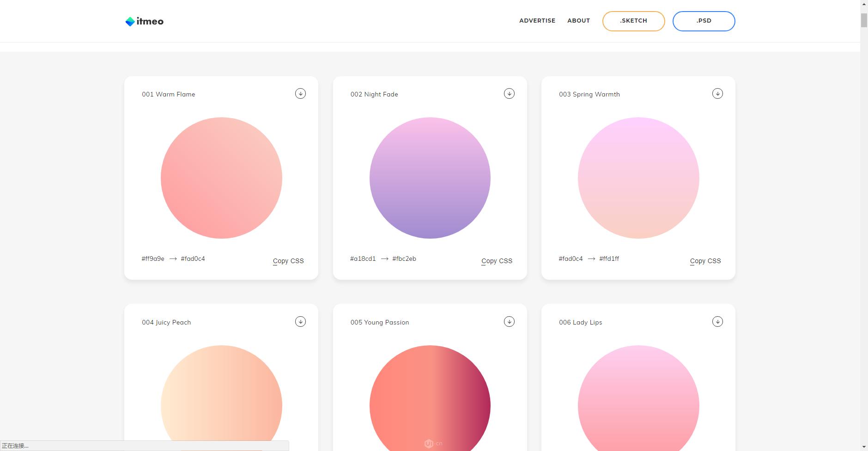
Task: Copy CSS for Warm Flame
Action: 288,261
